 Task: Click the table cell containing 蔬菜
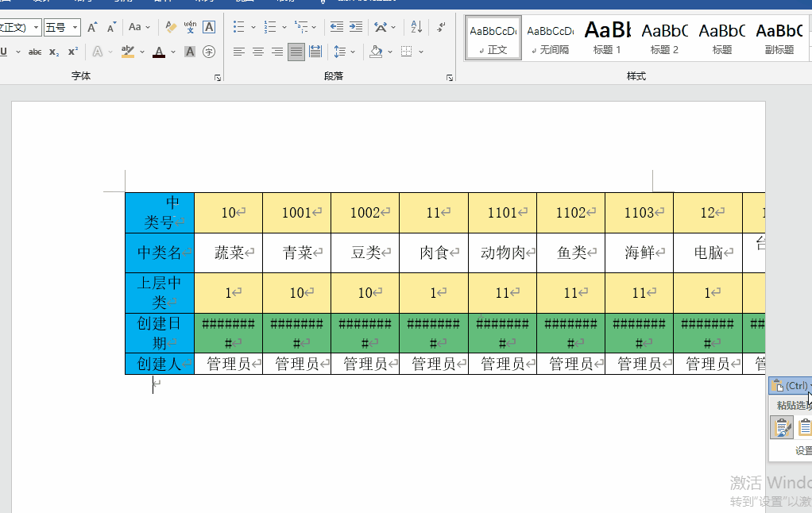(x=229, y=253)
